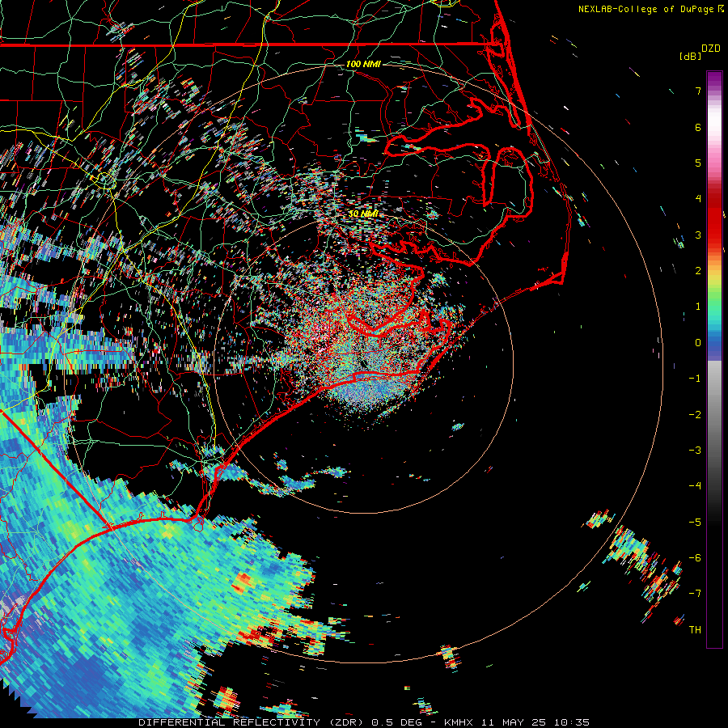Viewport: 728px width, 728px height.
Task: Click the 7 value on the color scale
Action: click(x=698, y=91)
